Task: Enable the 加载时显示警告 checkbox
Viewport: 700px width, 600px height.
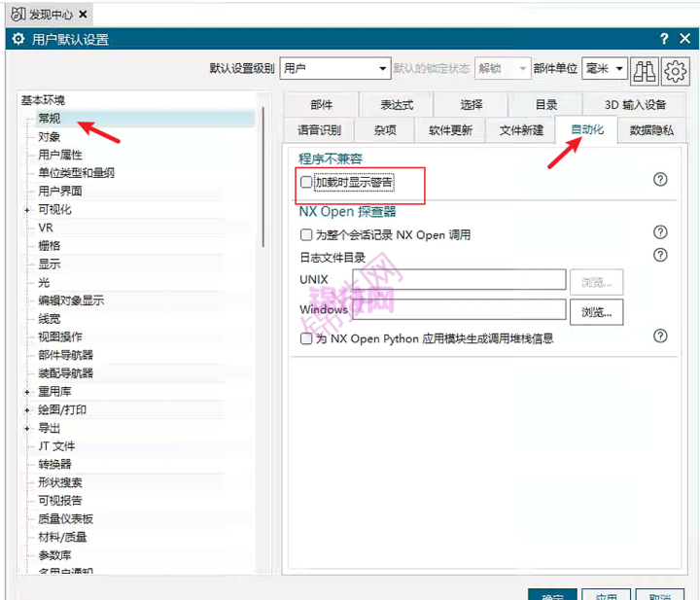Action: 307,182
